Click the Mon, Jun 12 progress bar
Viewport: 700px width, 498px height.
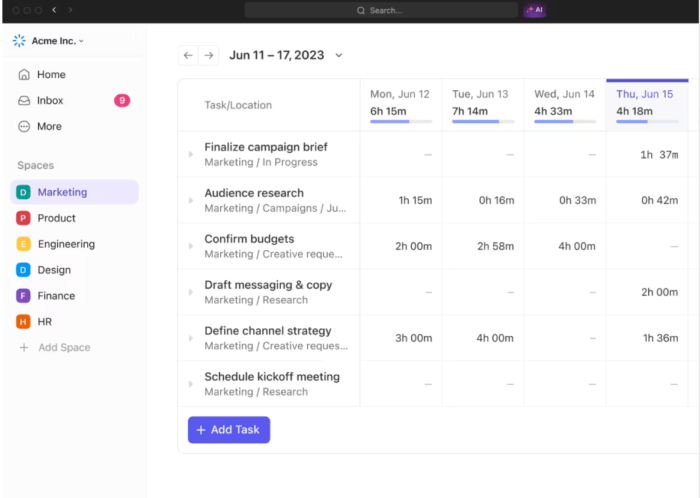pyautogui.click(x=401, y=121)
